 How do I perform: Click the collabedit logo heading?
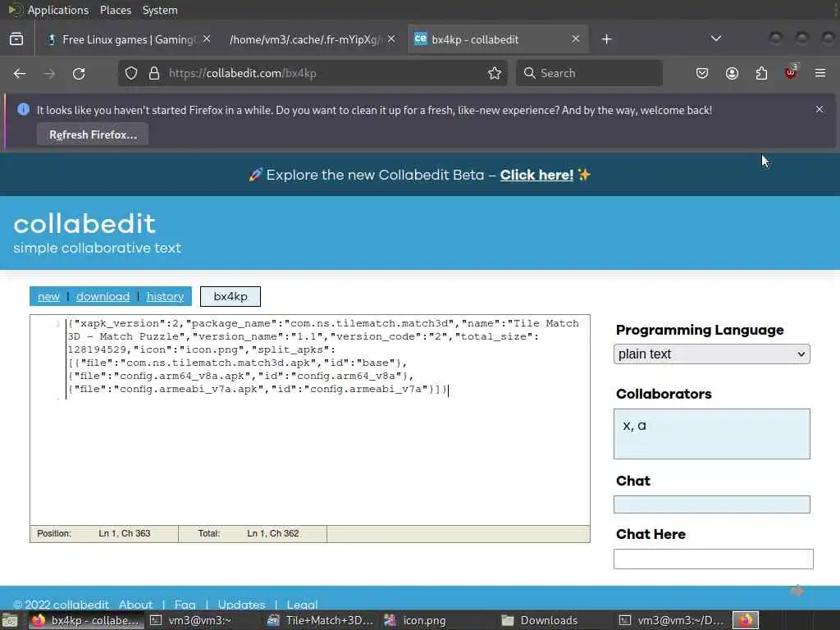84,223
